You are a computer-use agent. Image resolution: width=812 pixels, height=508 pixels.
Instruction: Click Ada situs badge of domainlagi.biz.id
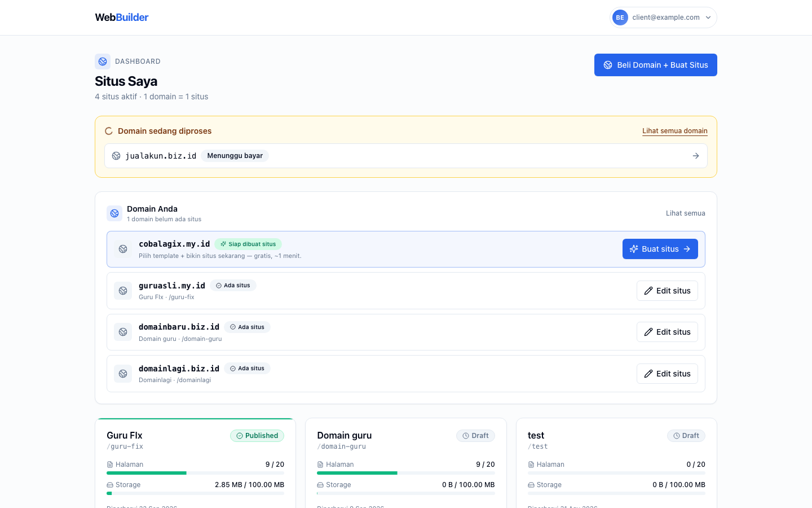click(247, 369)
